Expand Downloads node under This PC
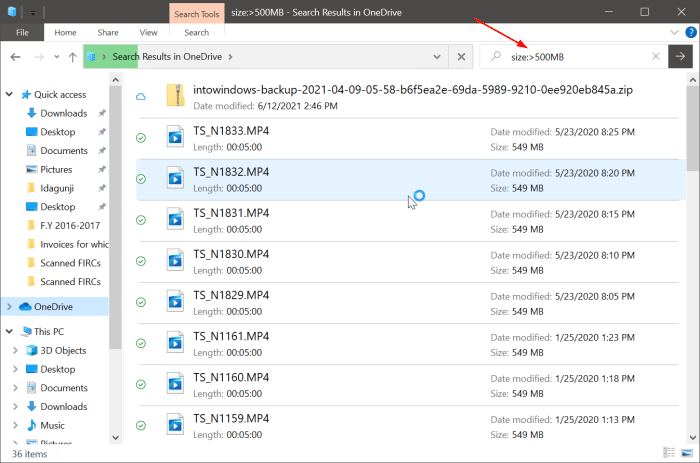The image size is (700, 463). tap(16, 407)
